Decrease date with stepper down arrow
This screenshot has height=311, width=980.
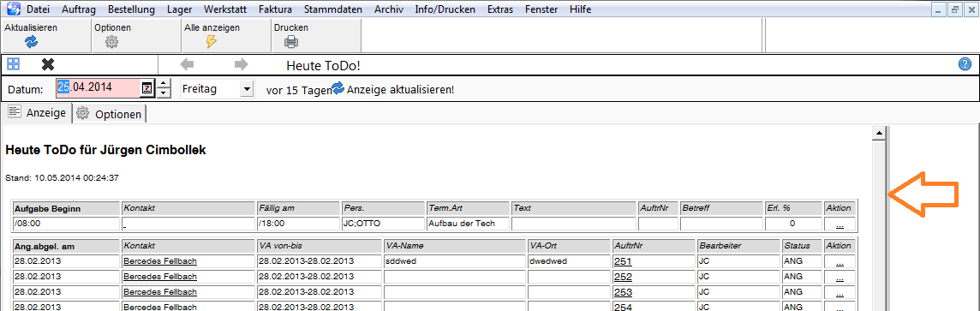coord(163,93)
